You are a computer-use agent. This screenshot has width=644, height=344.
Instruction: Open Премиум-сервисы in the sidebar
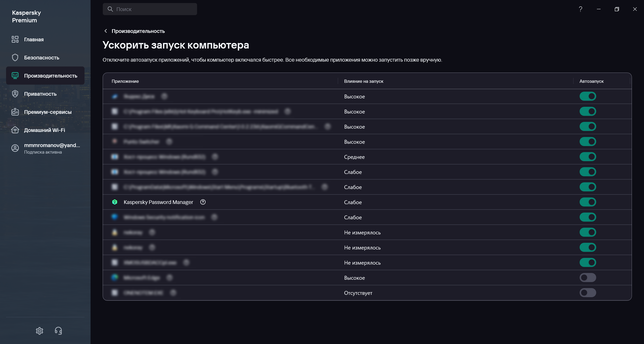48,112
